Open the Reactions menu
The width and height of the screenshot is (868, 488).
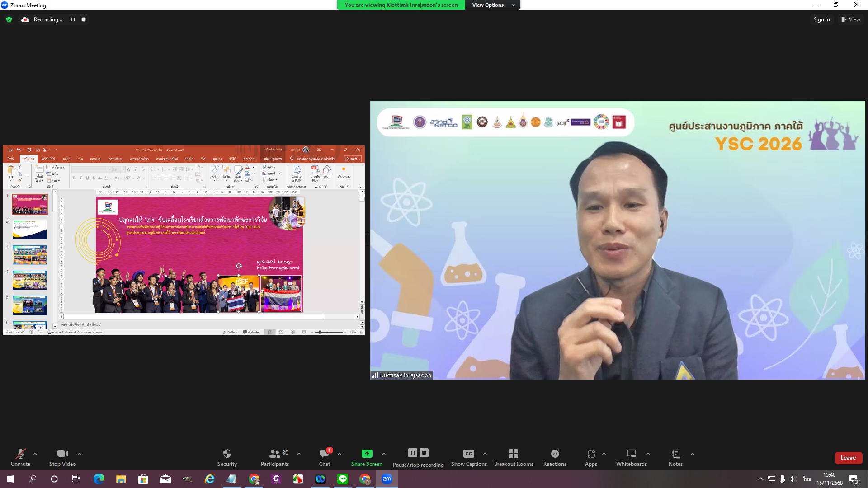555,454
